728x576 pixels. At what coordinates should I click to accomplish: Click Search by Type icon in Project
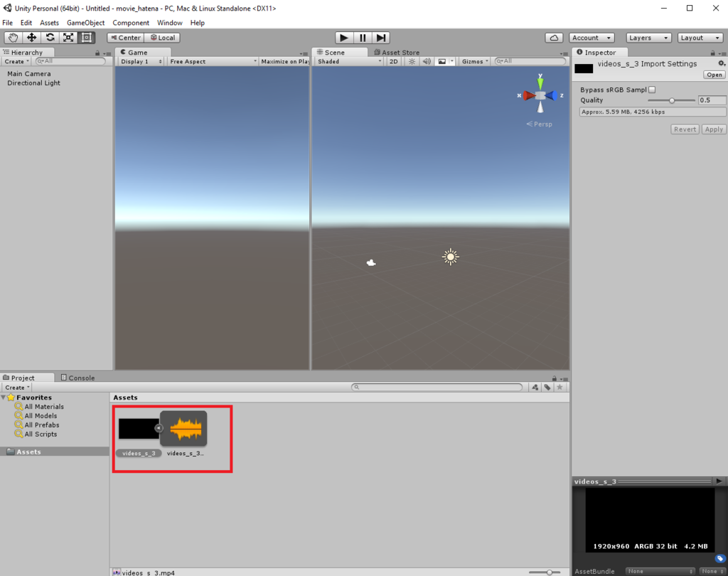(535, 387)
